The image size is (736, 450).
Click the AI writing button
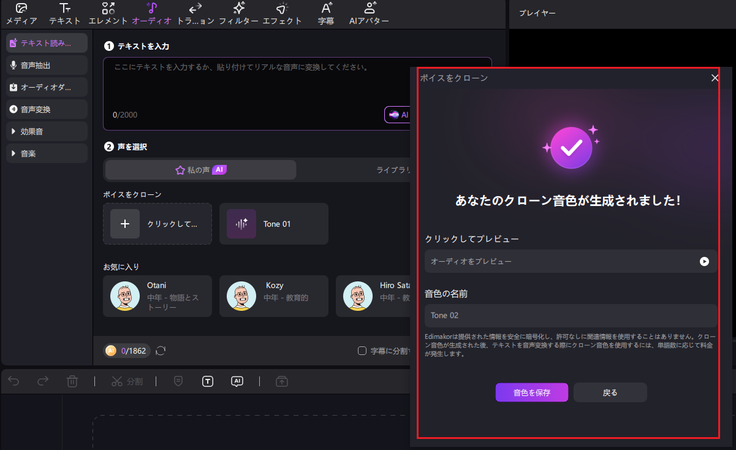point(398,114)
